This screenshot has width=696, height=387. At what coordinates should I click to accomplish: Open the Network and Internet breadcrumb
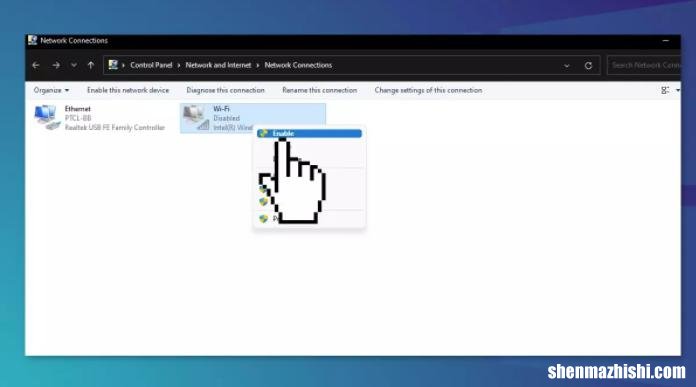click(218, 65)
